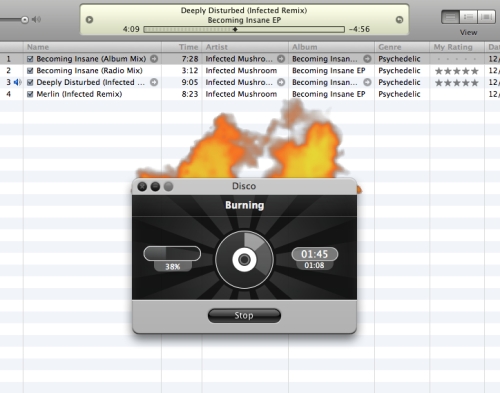
Task: Switch to Cover Flow view button
Action: (486, 17)
